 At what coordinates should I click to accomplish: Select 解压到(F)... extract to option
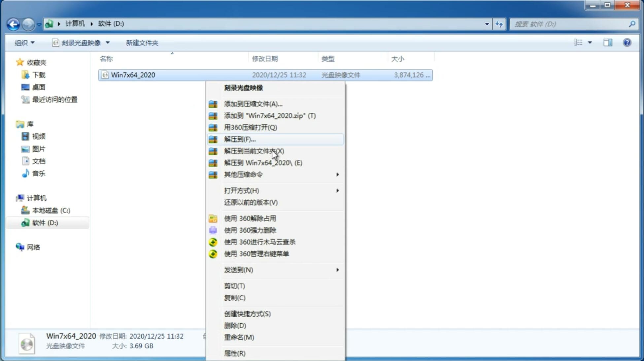coord(239,139)
